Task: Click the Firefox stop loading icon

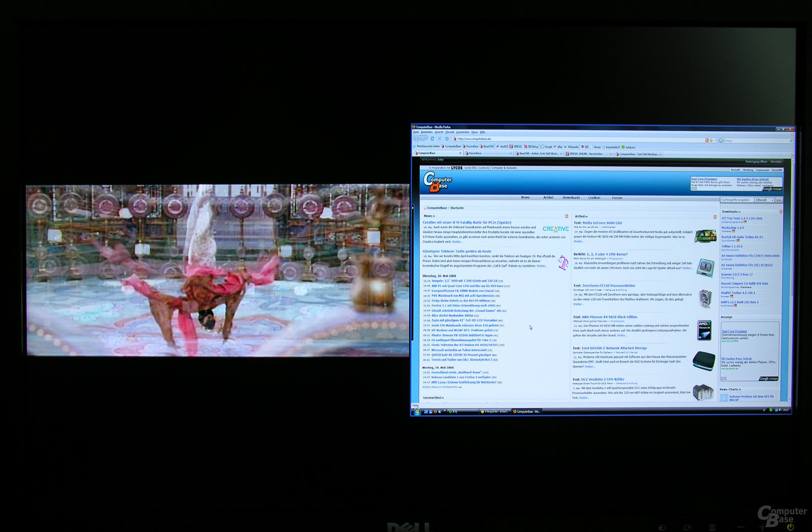Action: coord(440,138)
